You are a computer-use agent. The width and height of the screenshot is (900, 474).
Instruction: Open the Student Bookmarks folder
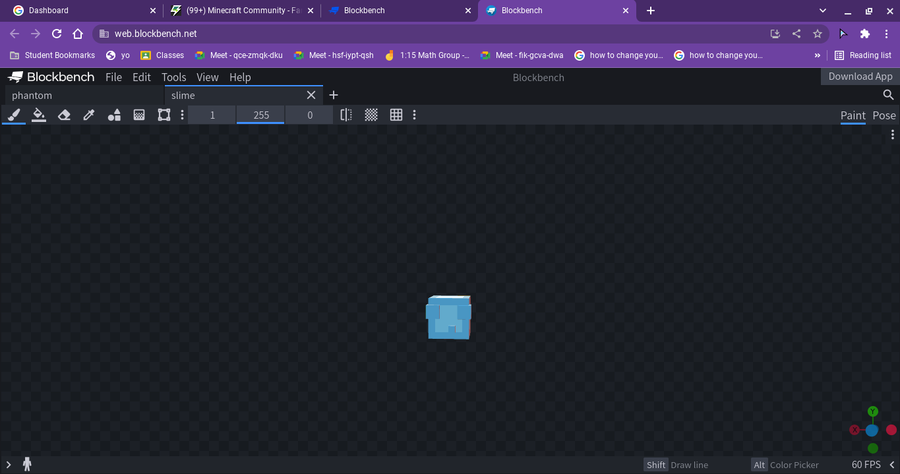[x=52, y=55]
